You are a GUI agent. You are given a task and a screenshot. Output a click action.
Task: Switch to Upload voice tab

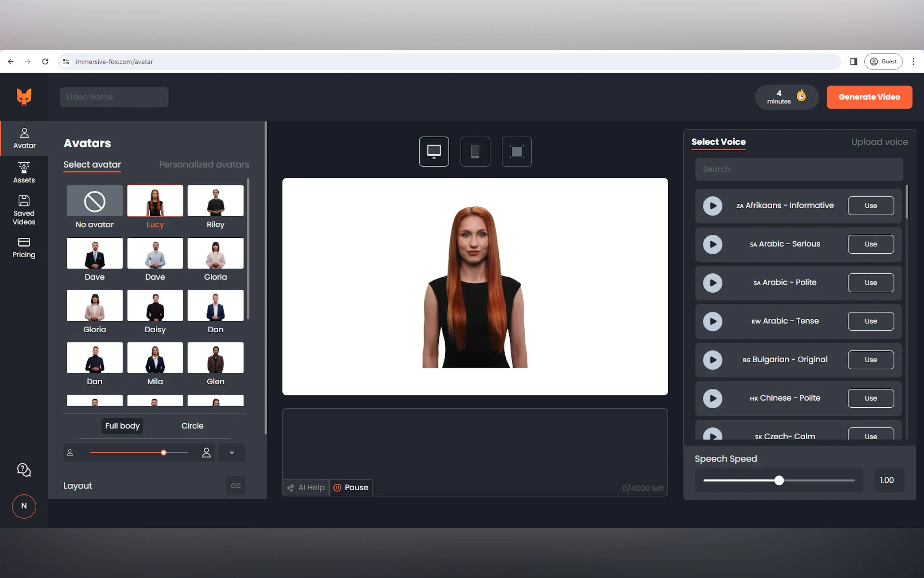pyautogui.click(x=879, y=142)
